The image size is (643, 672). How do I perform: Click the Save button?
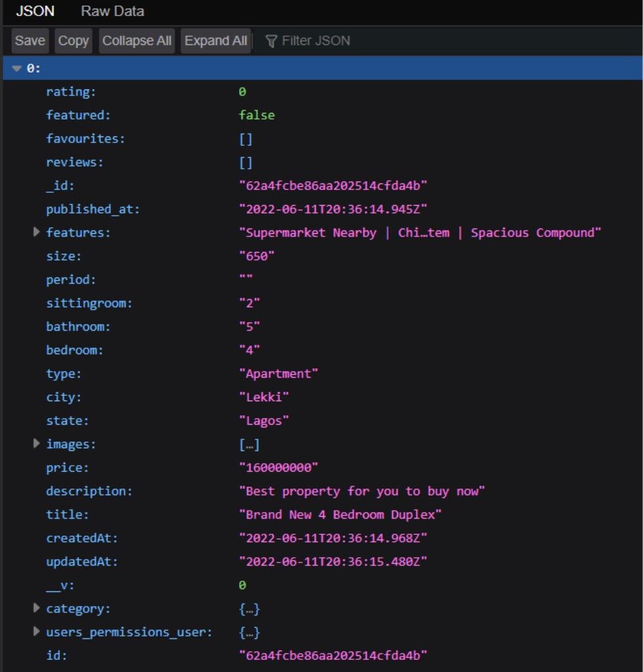[30, 41]
